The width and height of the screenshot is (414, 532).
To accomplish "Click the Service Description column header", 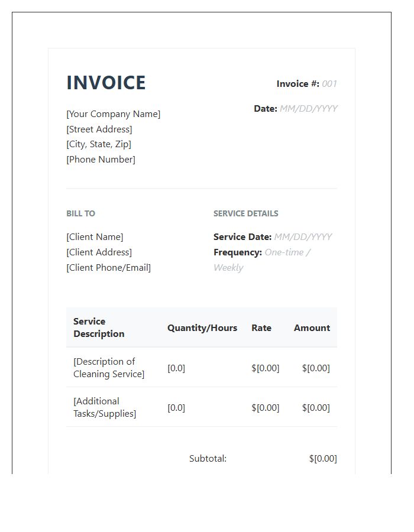I will coord(99,327).
